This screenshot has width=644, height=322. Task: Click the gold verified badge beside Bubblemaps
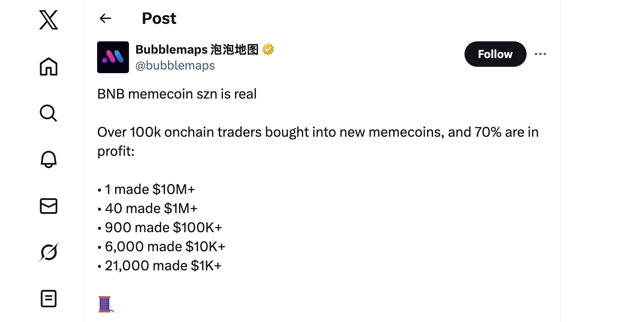pos(268,49)
